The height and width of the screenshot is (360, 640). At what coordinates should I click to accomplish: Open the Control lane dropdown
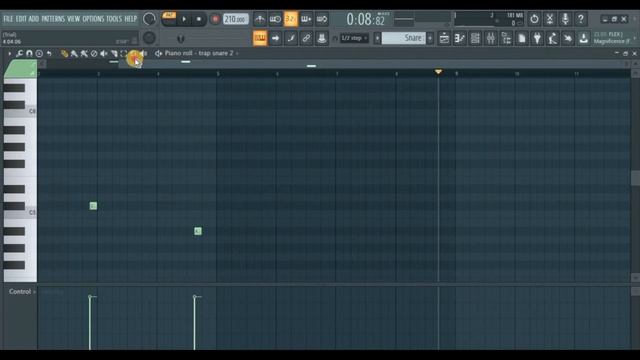tap(22, 292)
